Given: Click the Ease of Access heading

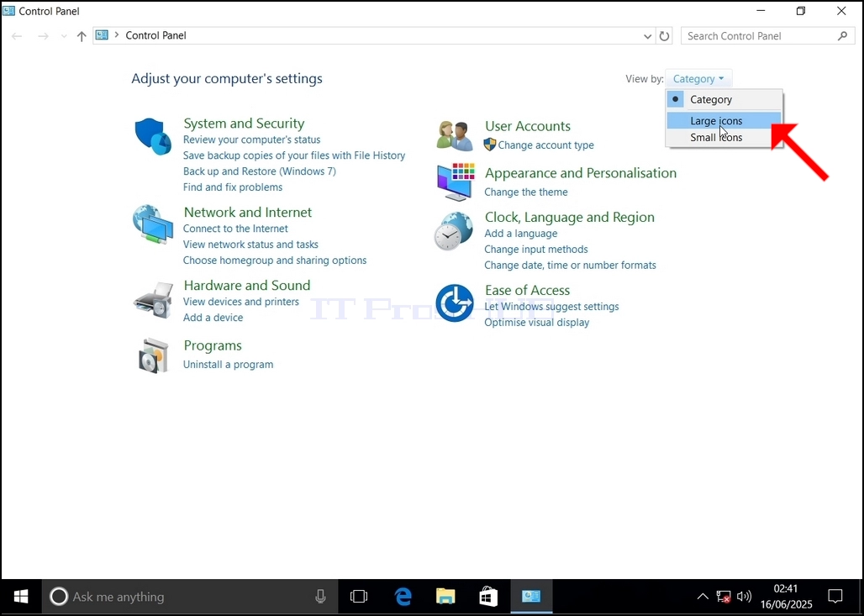Looking at the screenshot, I should (x=527, y=291).
